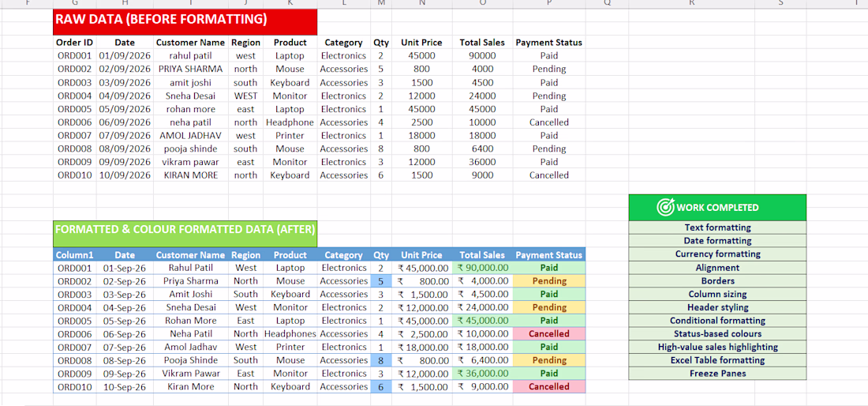Select the '01-Sep-26' formatted date cell

[125, 268]
